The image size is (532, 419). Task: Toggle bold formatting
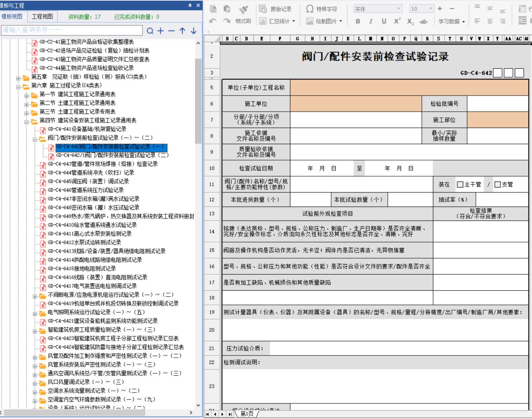tap(358, 21)
